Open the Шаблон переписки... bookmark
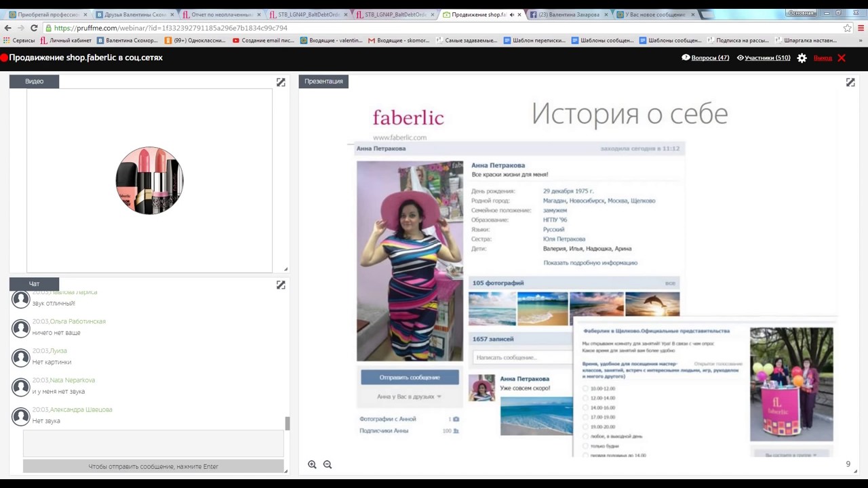 pyautogui.click(x=534, y=40)
